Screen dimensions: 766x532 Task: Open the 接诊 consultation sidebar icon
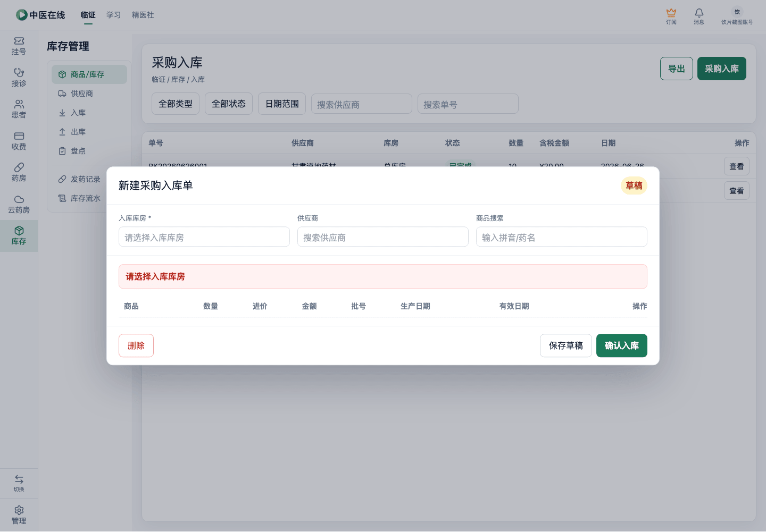[x=19, y=78]
